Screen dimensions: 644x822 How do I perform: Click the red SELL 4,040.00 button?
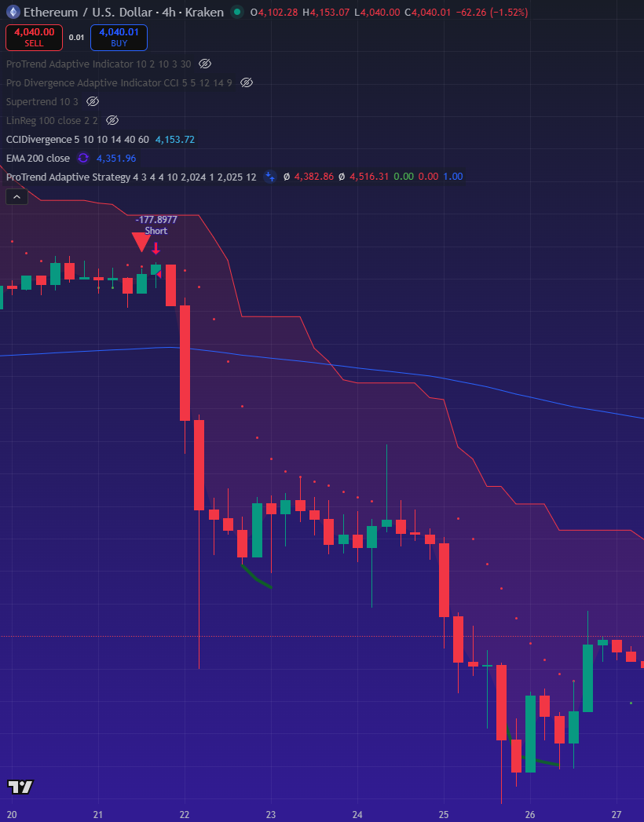pos(34,37)
